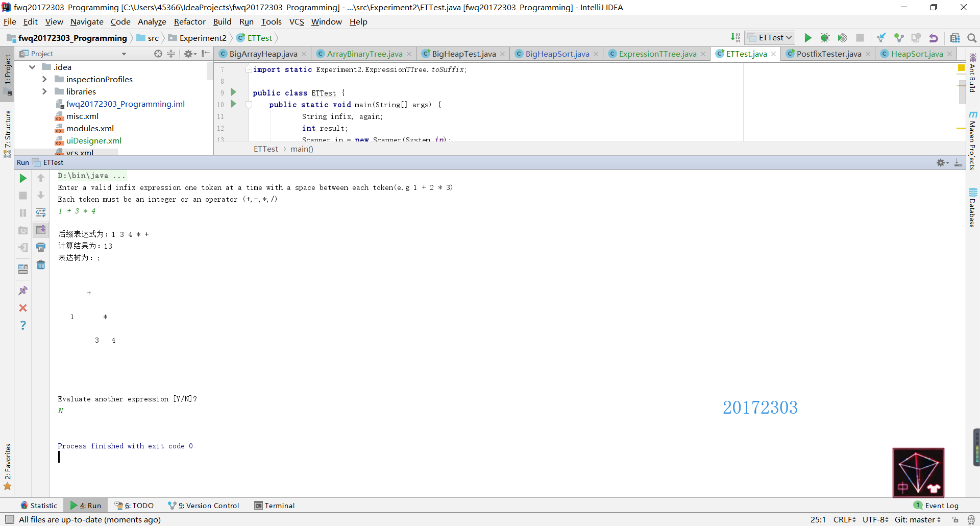Rerun ETTest in the Run panel
Image resolution: width=980 pixels, height=526 pixels.
[23, 178]
